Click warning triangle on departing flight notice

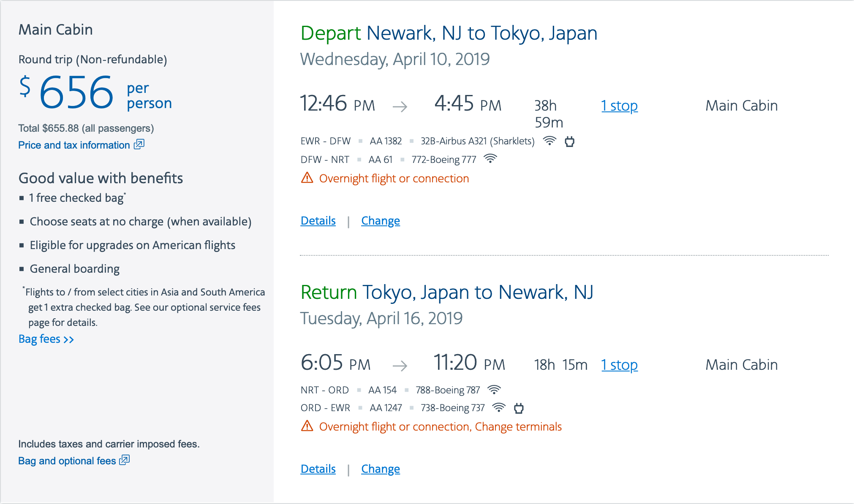pyautogui.click(x=307, y=178)
